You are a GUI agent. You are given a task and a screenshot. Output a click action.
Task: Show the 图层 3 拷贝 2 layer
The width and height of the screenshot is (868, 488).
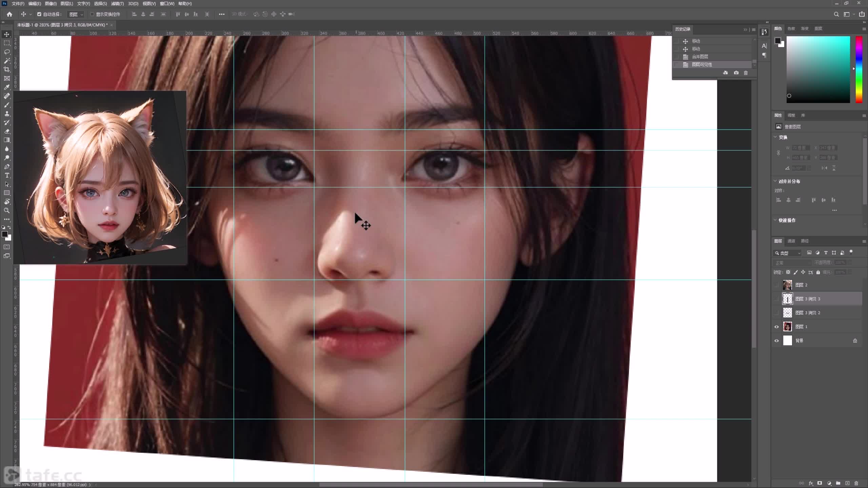coord(776,313)
